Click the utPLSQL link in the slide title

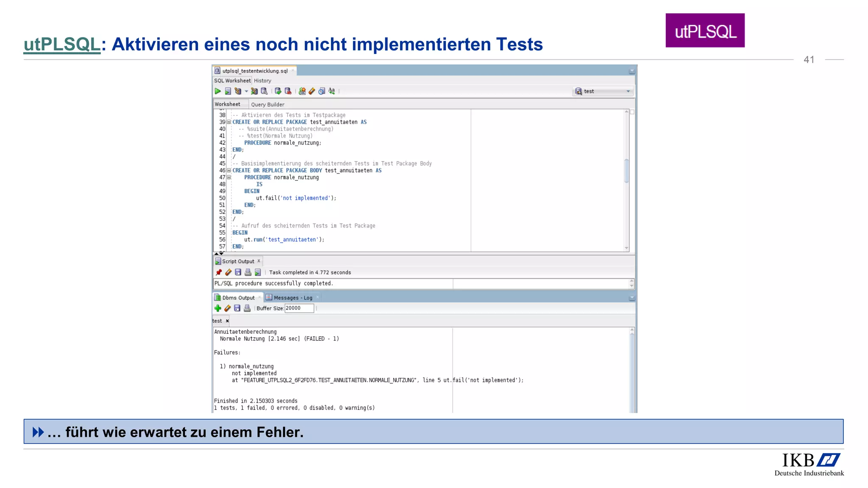pos(62,44)
